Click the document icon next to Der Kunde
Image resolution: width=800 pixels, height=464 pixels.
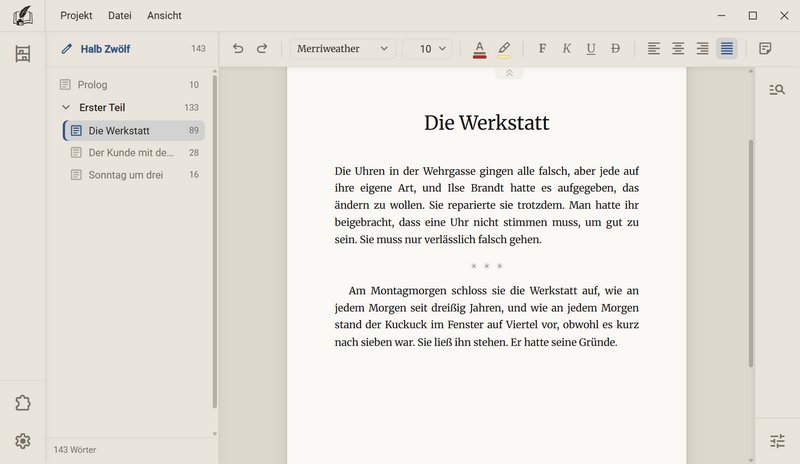[x=76, y=153]
